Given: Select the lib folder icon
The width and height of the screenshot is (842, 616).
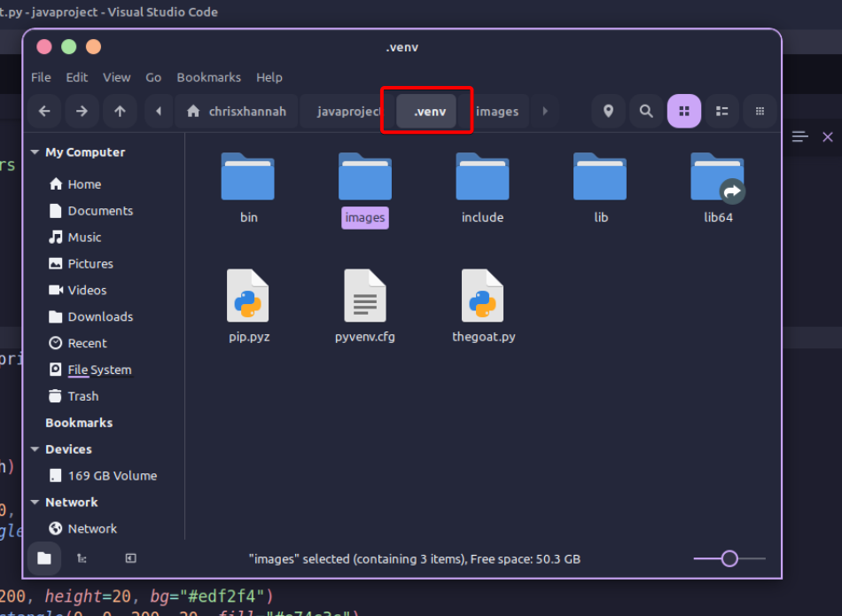Looking at the screenshot, I should [600, 176].
